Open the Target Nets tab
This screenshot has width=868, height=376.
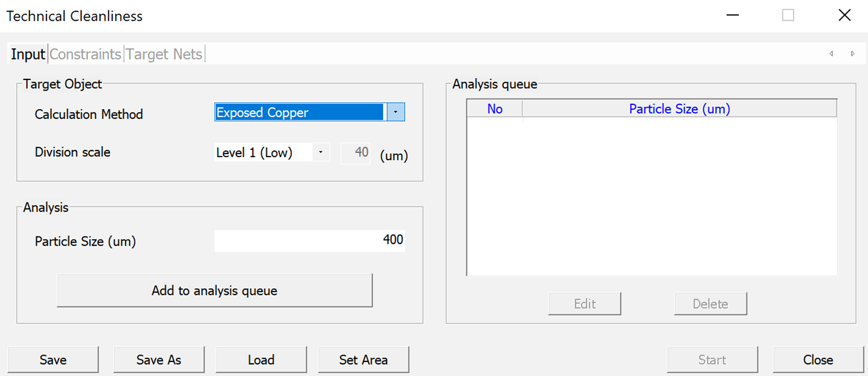(x=164, y=54)
